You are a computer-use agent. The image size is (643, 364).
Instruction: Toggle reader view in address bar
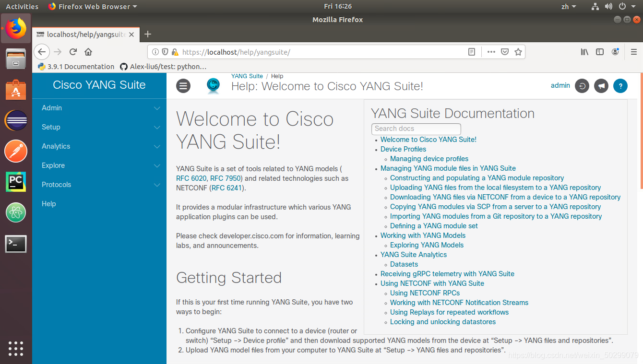tap(472, 52)
